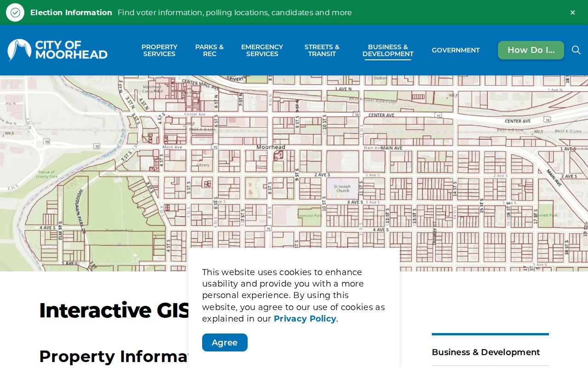Open Business & Development sidebar heading
This screenshot has width=588, height=368.
pyautogui.click(x=486, y=352)
